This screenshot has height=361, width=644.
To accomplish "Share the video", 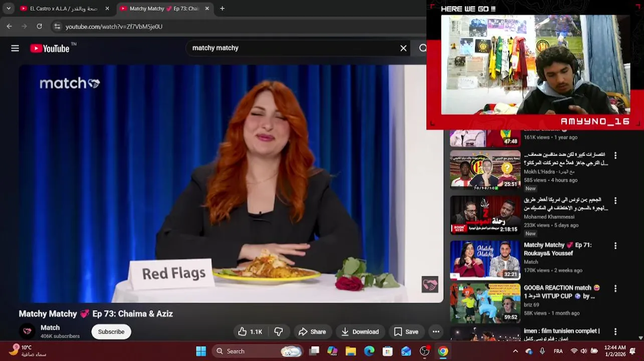I will [312, 331].
